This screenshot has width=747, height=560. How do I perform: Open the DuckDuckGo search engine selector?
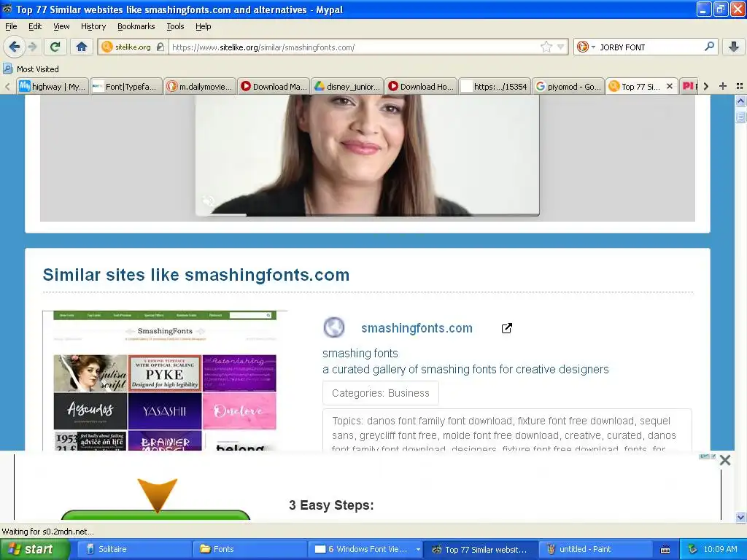[x=586, y=47]
